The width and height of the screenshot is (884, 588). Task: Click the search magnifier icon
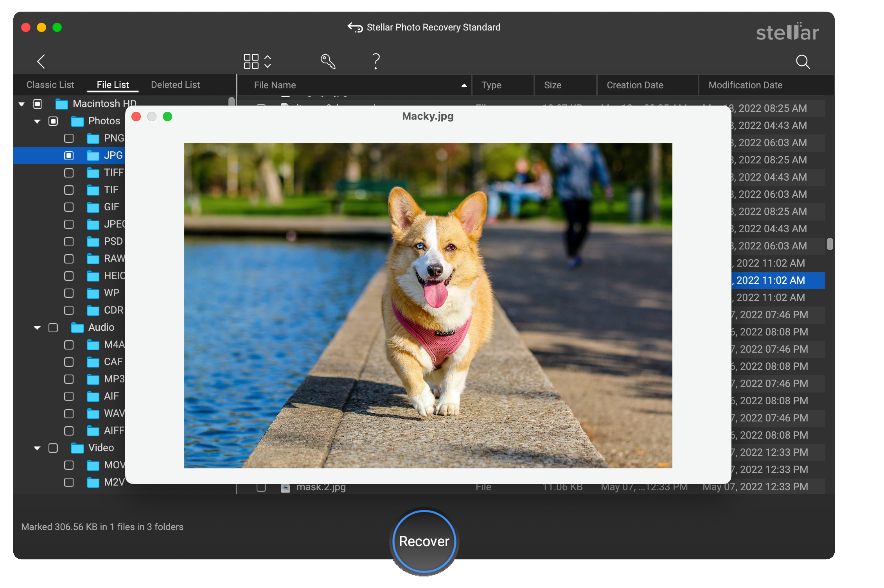pos(803,62)
